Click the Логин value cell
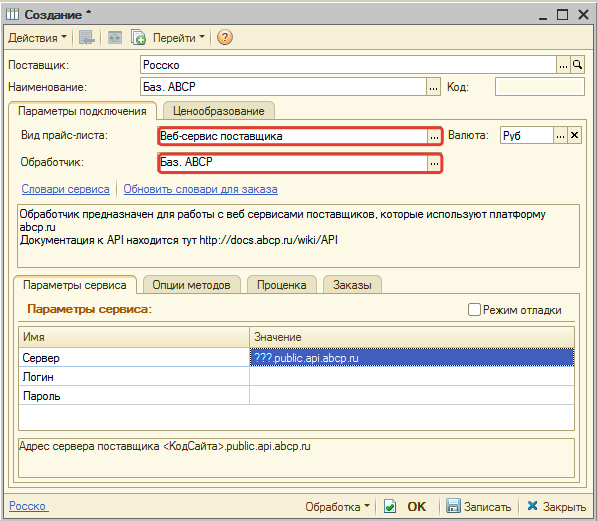This screenshot has height=521, width=598. (412, 376)
